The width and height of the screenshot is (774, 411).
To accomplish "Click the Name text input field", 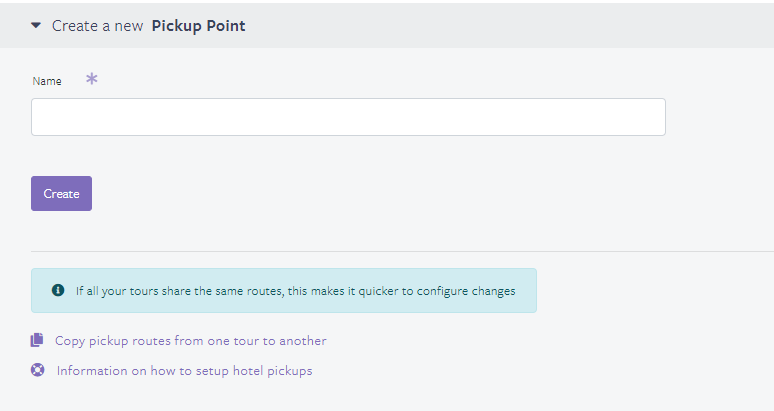I will [348, 117].
